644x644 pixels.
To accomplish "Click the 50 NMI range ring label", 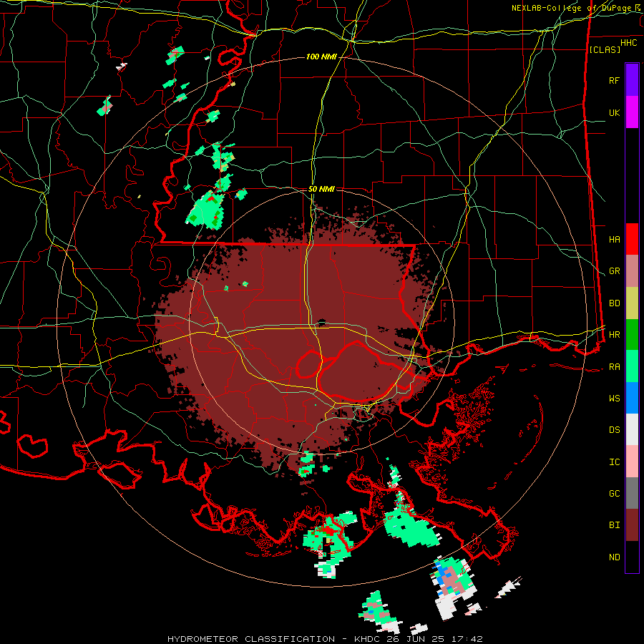I will pyautogui.click(x=321, y=190).
